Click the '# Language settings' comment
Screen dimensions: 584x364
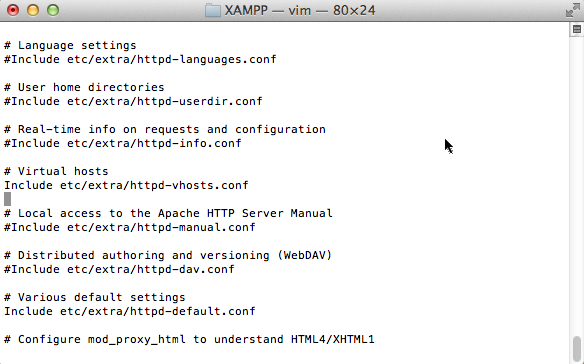70,45
